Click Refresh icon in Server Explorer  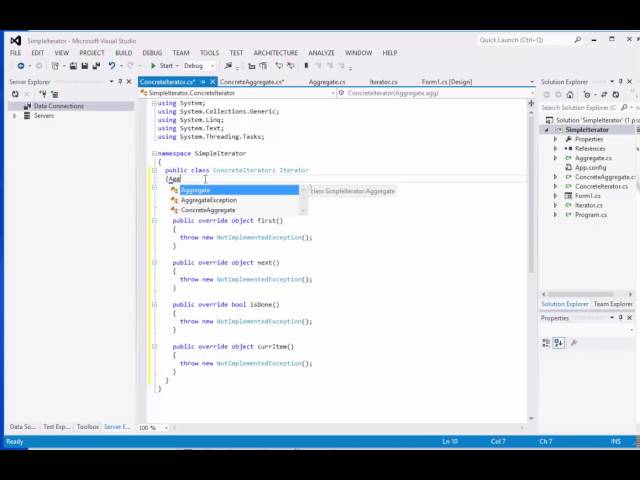pos(15,94)
